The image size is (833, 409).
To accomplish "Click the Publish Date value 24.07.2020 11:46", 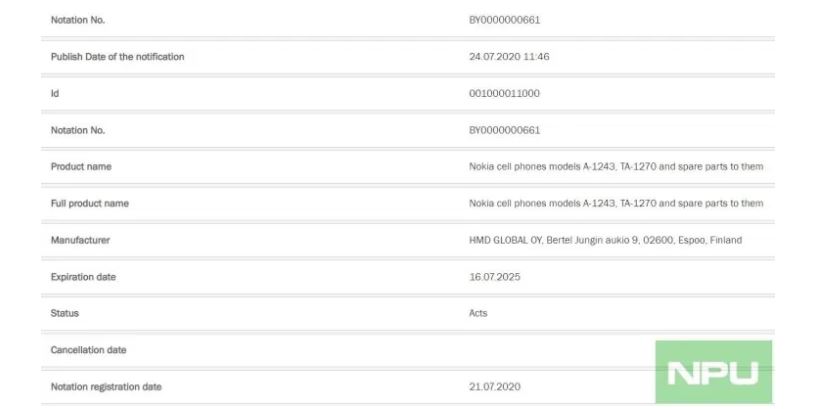I will (x=509, y=57).
